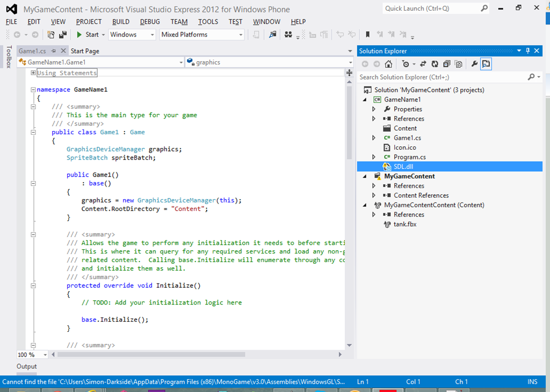The image size is (550, 392).
Task: Select the Content folder under GameName1
Action: [x=405, y=128]
